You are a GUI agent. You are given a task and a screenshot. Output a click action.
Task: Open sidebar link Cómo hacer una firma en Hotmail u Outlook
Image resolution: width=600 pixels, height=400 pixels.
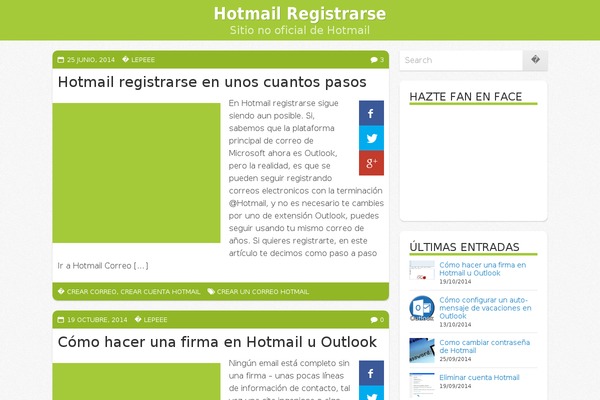(x=483, y=269)
